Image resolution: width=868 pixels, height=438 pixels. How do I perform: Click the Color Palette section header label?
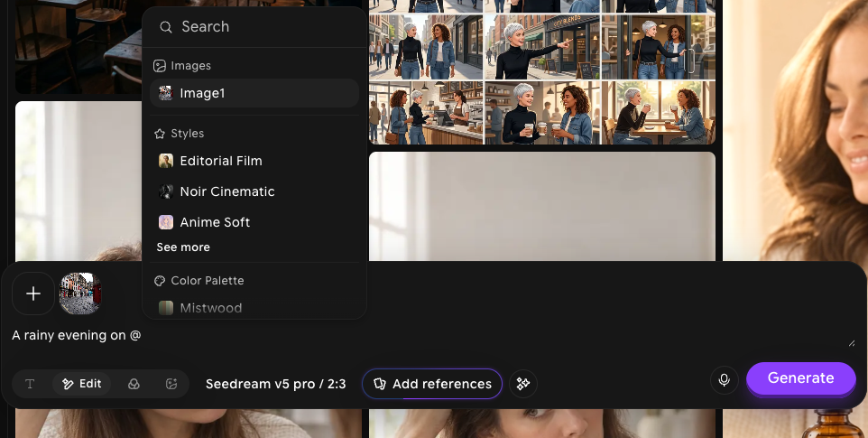pyautogui.click(x=207, y=281)
